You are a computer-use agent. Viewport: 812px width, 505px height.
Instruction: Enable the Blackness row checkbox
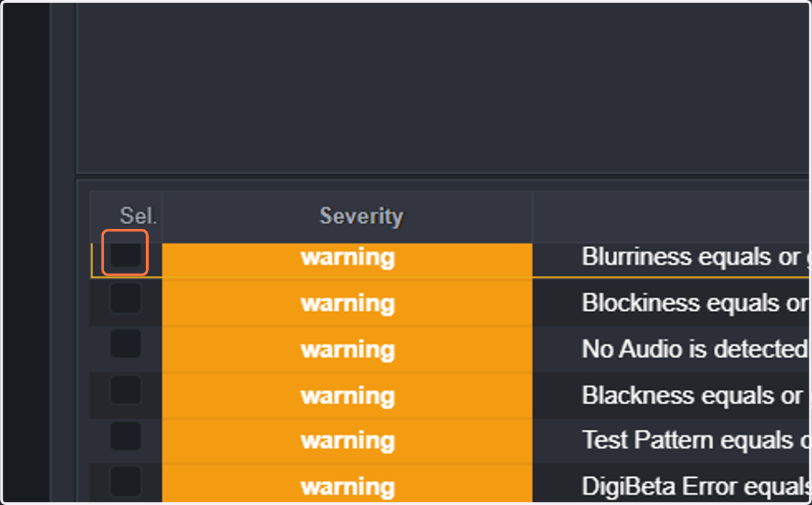[126, 390]
